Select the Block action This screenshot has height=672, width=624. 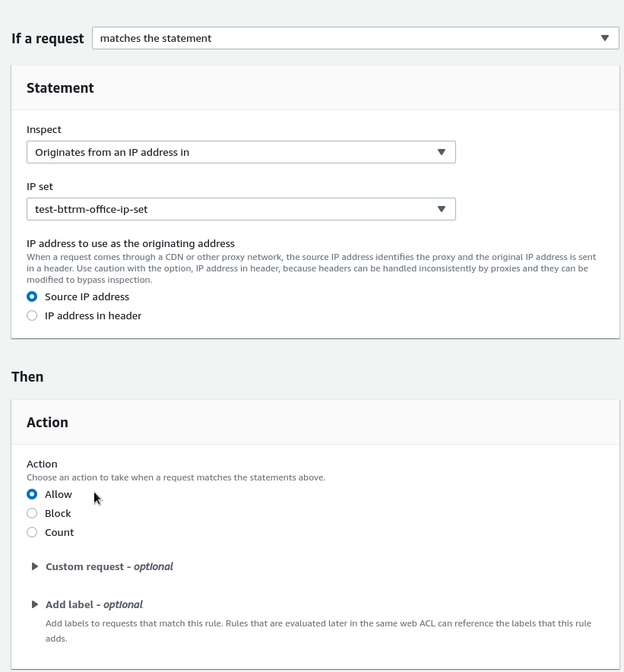pos(32,513)
